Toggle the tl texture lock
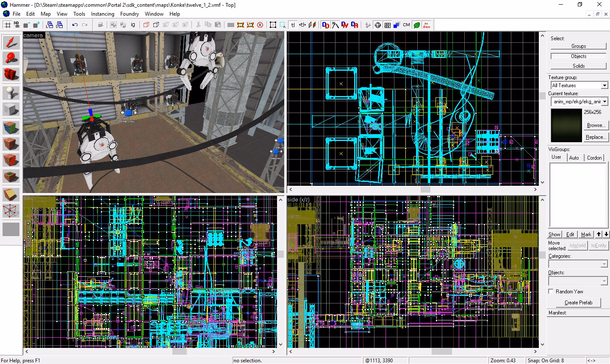The image size is (610, 364). 293,25
